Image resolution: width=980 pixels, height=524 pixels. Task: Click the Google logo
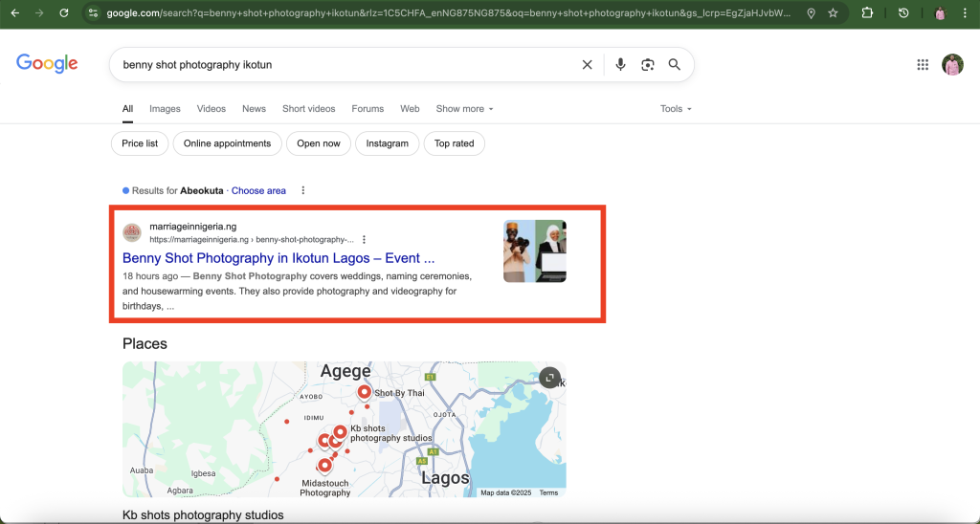pyautogui.click(x=47, y=64)
